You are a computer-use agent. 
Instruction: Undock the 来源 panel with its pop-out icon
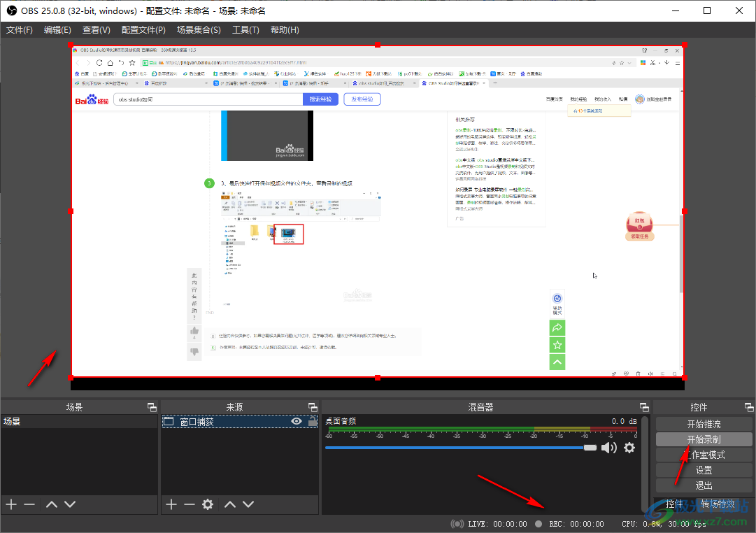(313, 407)
